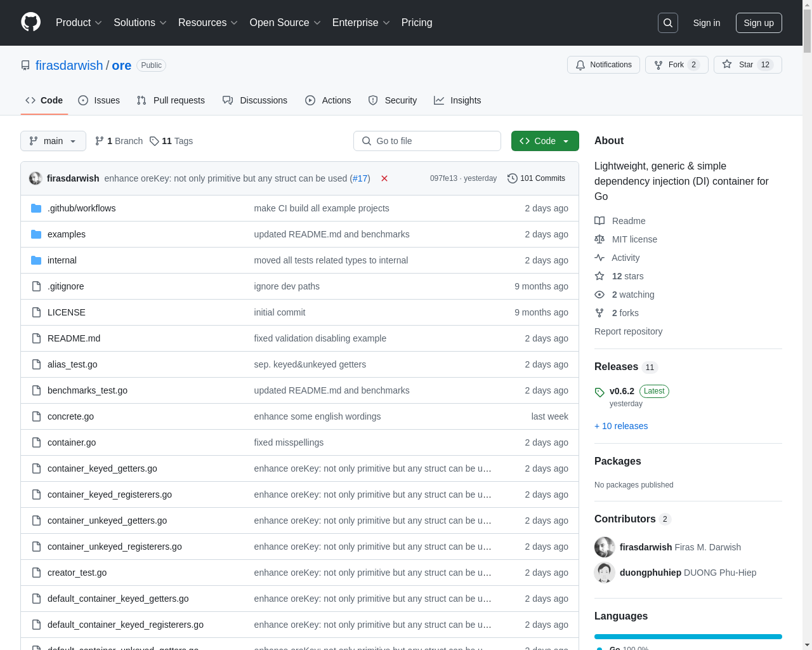Click the .gitignore file icon
The height and width of the screenshot is (650, 812).
pyautogui.click(x=36, y=286)
